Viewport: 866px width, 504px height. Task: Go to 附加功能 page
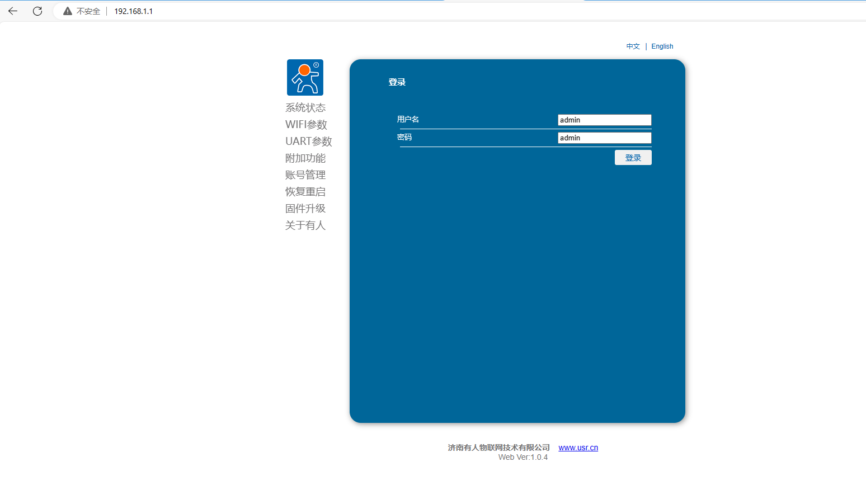pyautogui.click(x=305, y=158)
